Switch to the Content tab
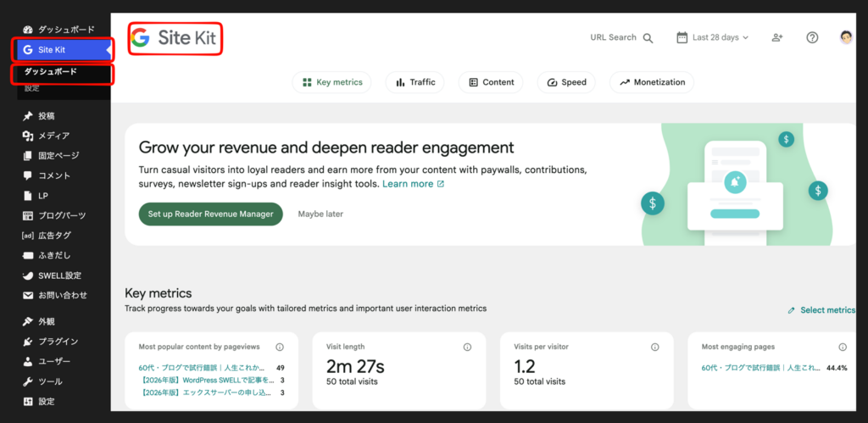This screenshot has width=868, height=423. coord(491,82)
